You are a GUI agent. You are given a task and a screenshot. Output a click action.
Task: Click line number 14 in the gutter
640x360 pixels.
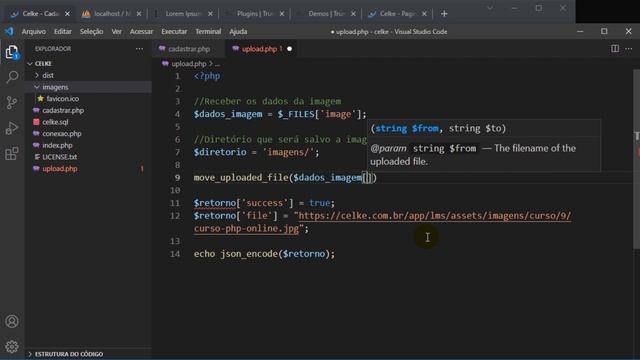tap(175, 254)
